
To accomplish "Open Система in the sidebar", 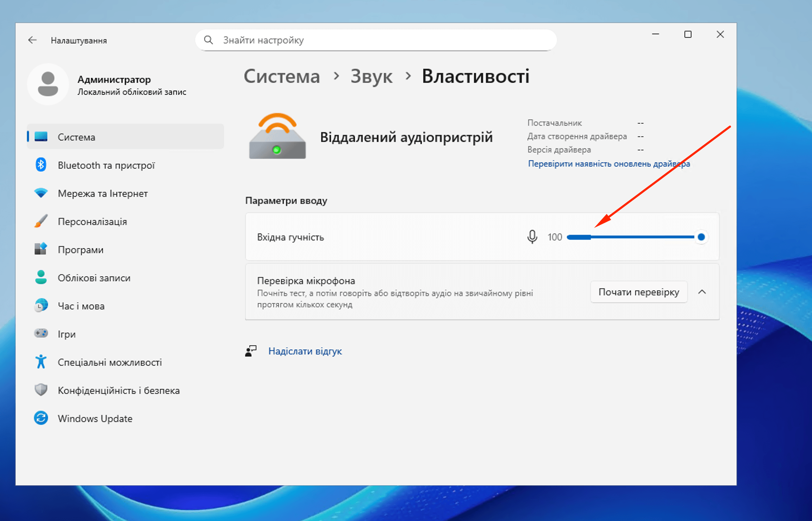I will [125, 137].
